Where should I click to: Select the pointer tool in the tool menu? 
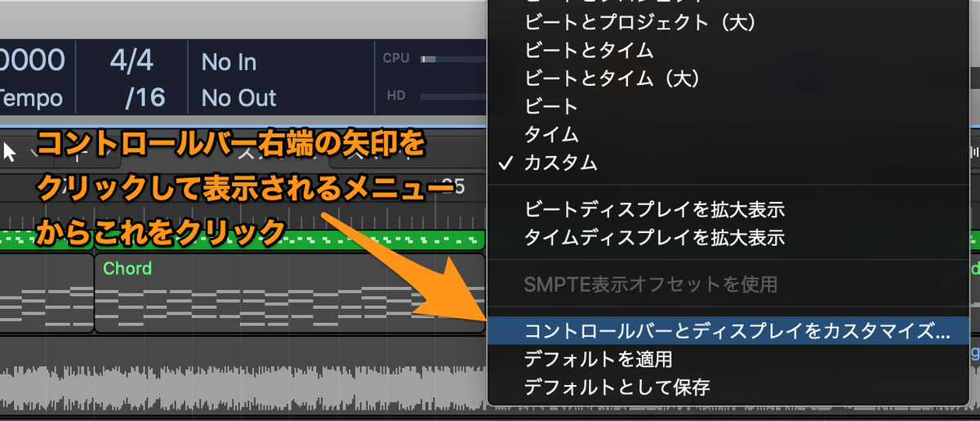[x=11, y=152]
